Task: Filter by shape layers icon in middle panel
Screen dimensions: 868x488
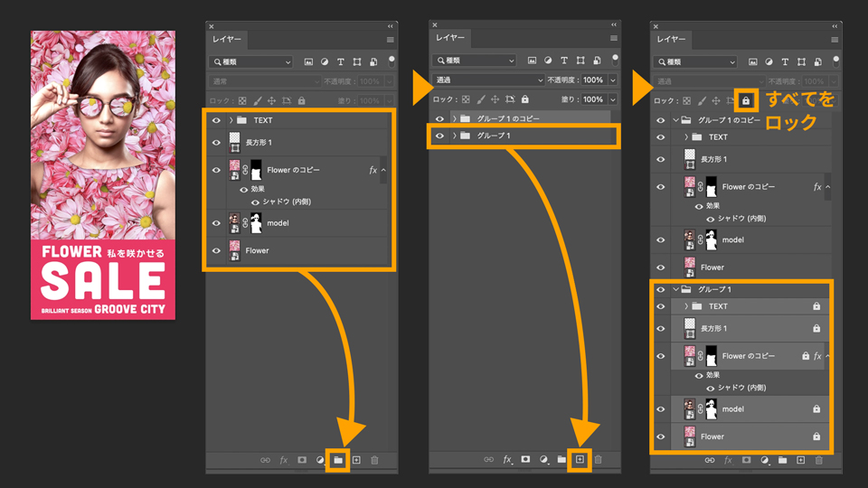Action: [x=580, y=61]
